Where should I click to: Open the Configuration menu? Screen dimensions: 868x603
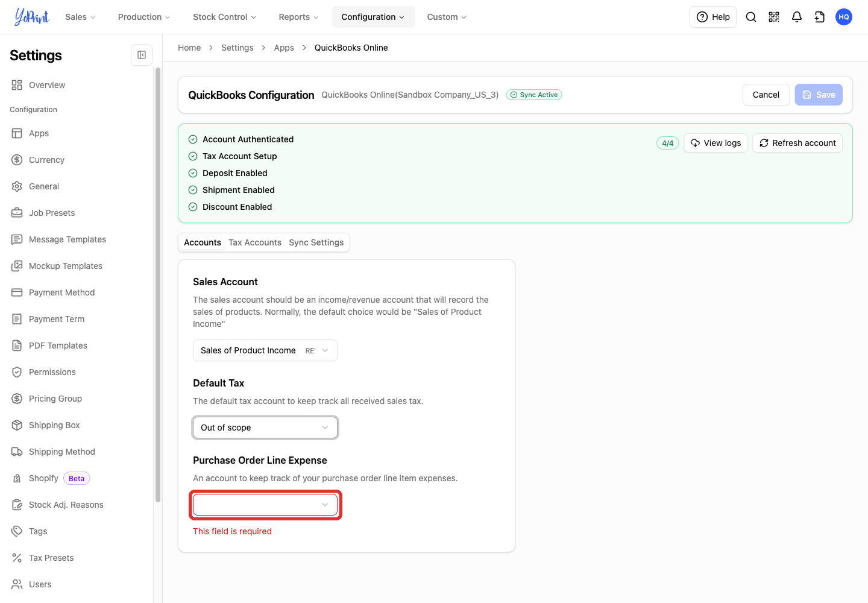[373, 17]
